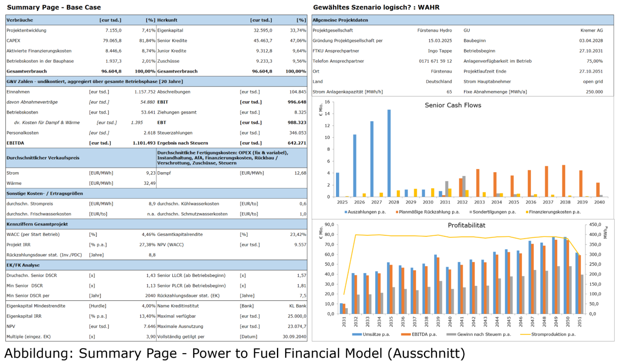Screen dimensions: 621x364
Task: Click the "Profitabilität" chart title
Action: pyautogui.click(x=467, y=225)
